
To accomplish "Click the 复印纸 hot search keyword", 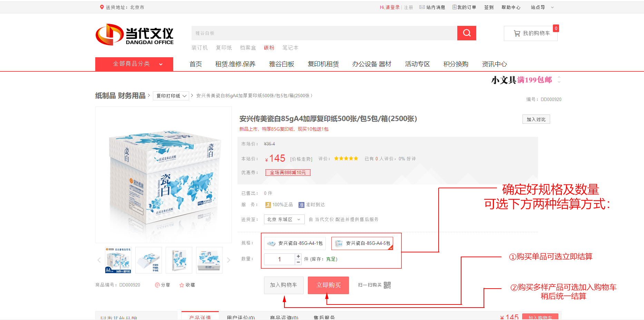I will point(224,48).
